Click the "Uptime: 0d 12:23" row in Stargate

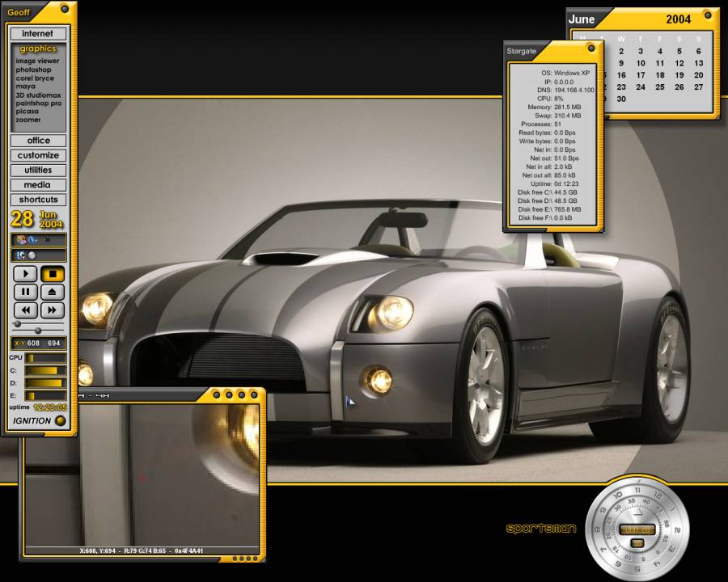click(x=554, y=183)
